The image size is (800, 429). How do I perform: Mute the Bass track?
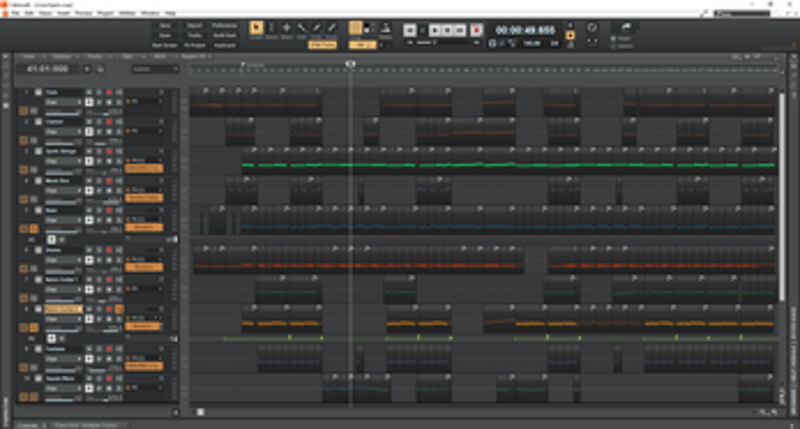coord(89,211)
